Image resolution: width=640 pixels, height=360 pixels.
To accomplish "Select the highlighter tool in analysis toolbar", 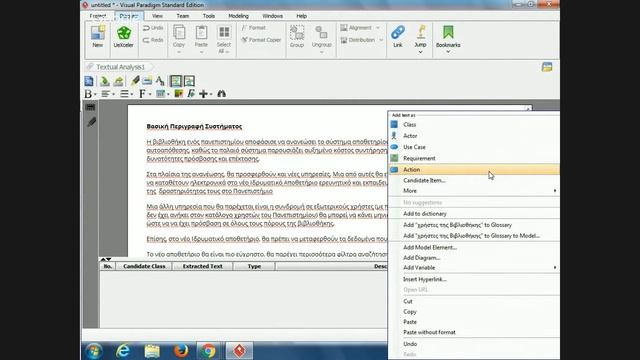I will [x=135, y=81].
